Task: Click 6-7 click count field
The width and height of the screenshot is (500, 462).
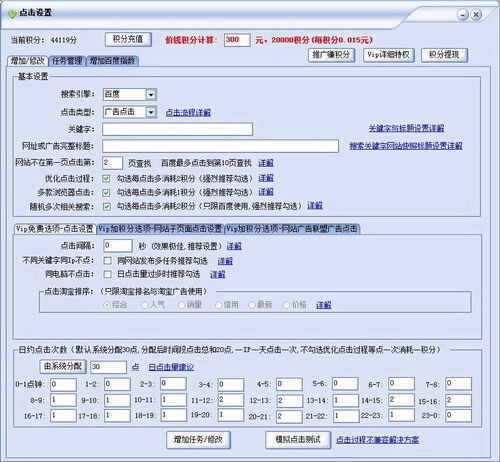Action: (x=402, y=384)
